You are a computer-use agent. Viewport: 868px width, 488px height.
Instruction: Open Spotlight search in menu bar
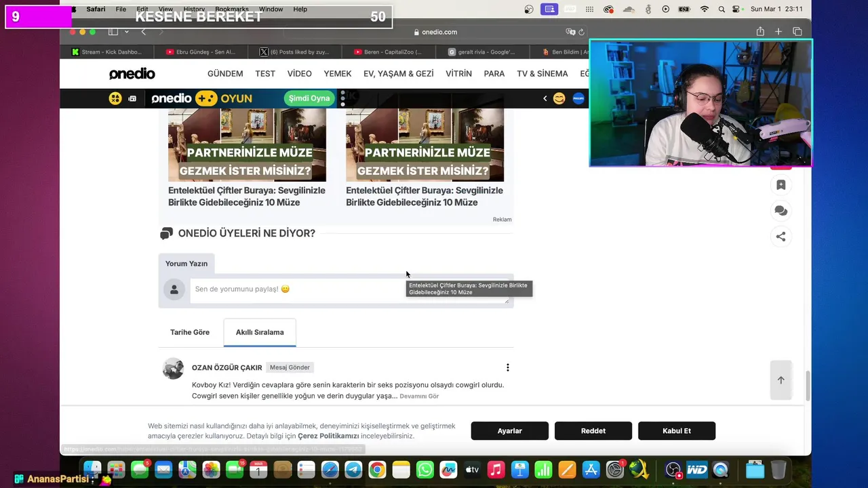pos(722,9)
